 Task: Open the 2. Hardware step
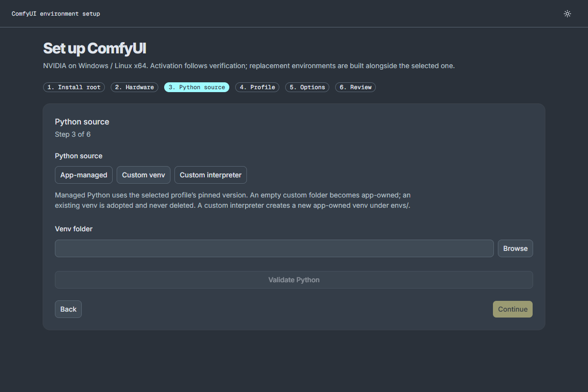(x=135, y=87)
